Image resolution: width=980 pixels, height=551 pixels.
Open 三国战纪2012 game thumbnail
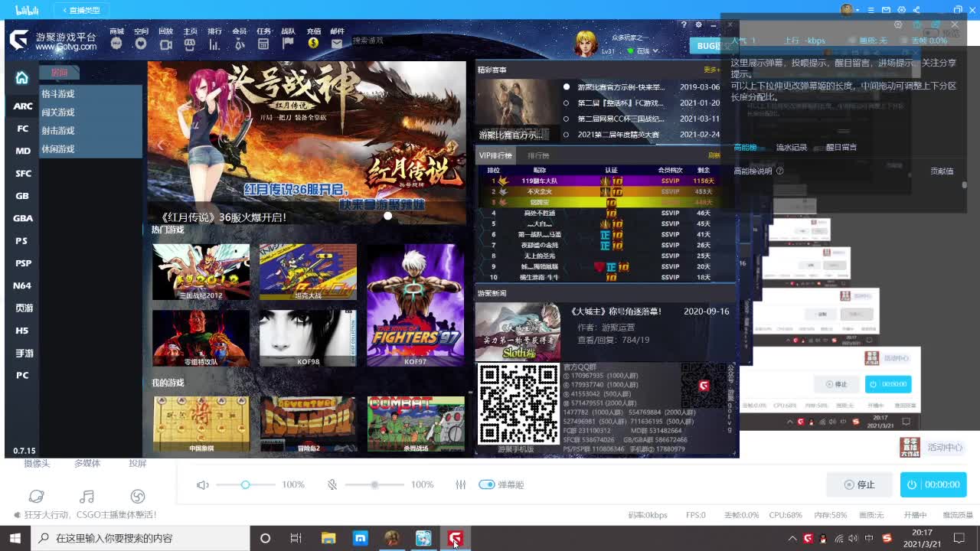tap(201, 272)
